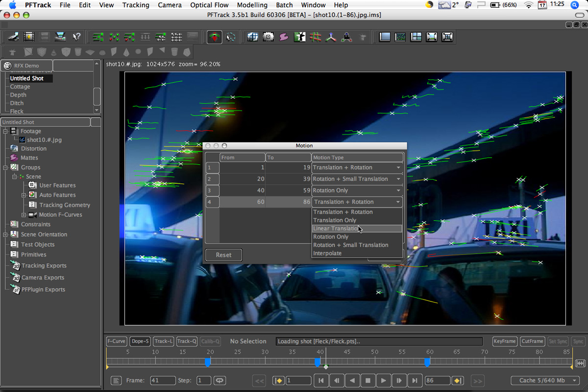Screen dimensions: 588x392
Task: Select the Cottage shot in project list
Action: 20,87
